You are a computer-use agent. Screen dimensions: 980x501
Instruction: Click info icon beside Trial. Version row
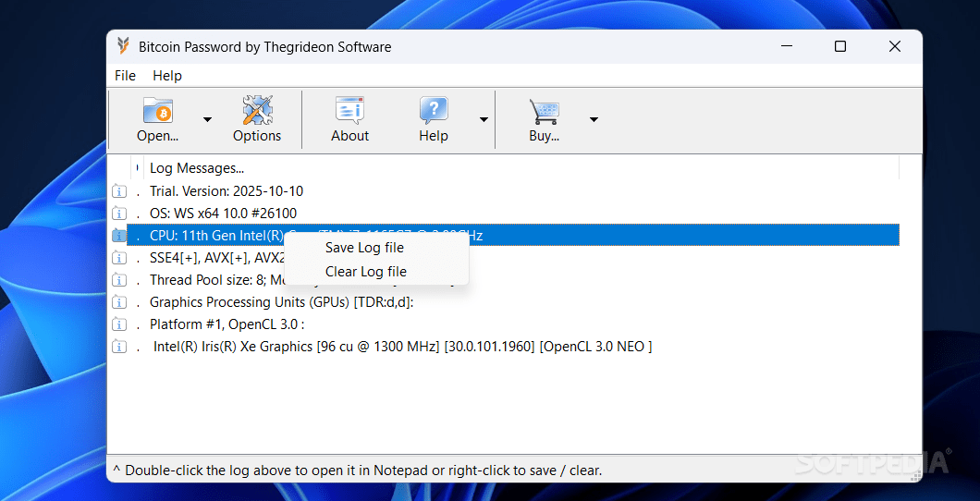pyautogui.click(x=118, y=191)
